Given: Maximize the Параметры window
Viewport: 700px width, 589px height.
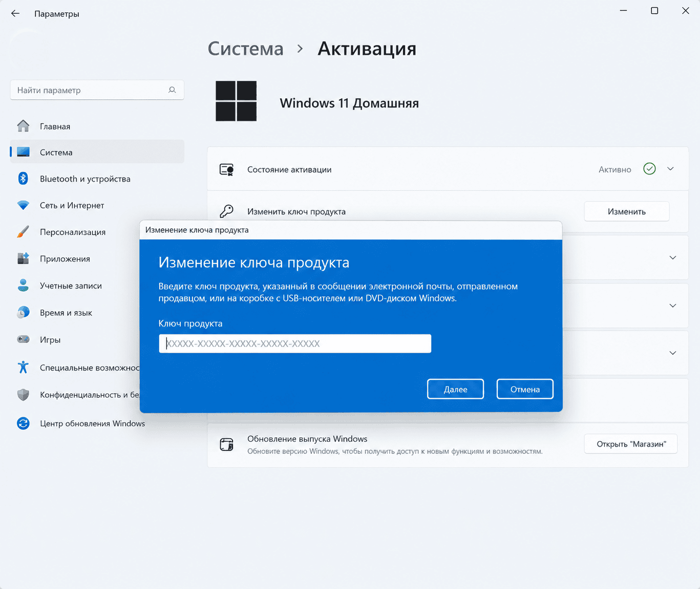Looking at the screenshot, I should coord(654,11).
